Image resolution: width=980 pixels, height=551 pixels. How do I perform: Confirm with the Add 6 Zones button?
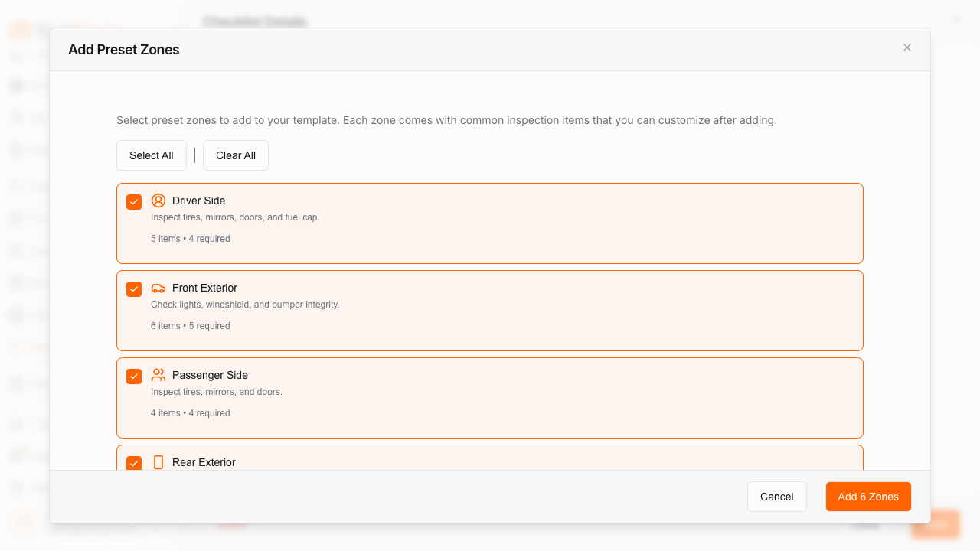coord(868,497)
